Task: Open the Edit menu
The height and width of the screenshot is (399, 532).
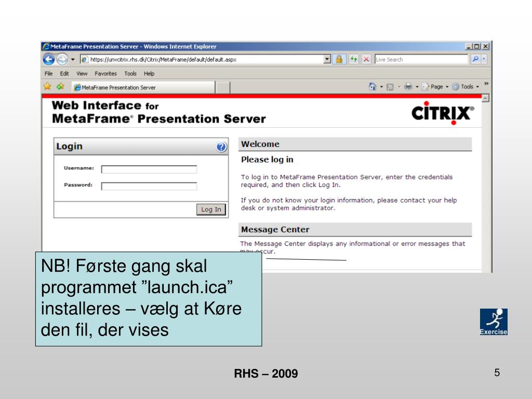Action: point(64,74)
